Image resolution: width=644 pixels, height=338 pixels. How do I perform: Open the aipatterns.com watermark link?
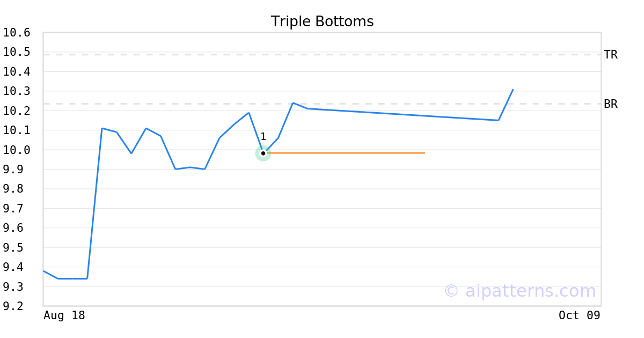click(519, 291)
